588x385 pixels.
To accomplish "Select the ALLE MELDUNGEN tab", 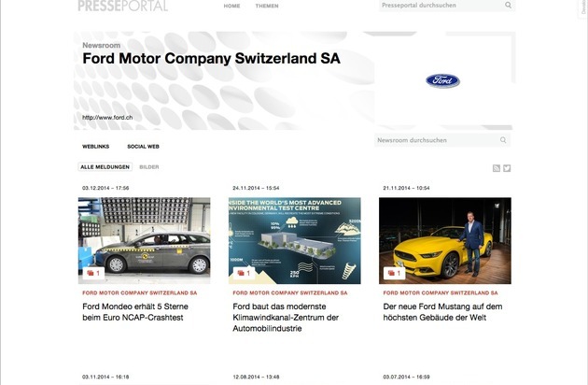I will tap(105, 166).
